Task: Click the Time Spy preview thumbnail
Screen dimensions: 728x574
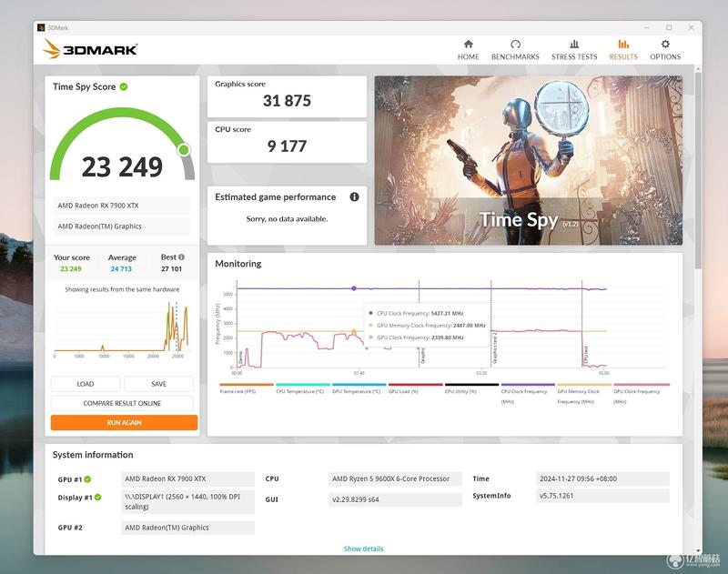Action: point(529,160)
